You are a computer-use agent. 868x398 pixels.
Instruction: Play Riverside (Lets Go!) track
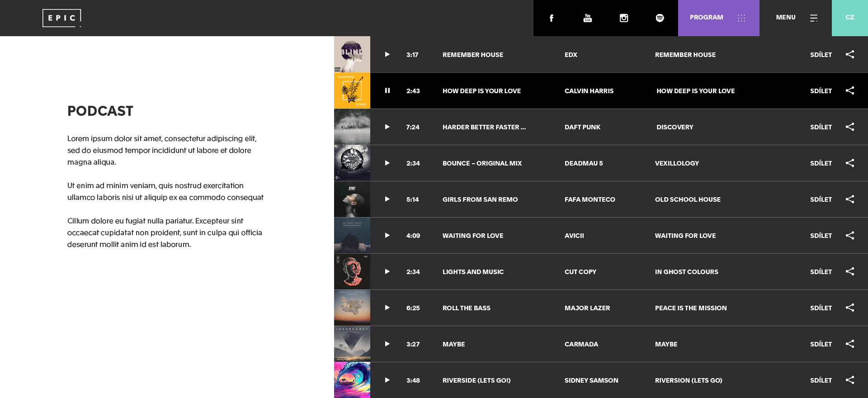point(387,380)
